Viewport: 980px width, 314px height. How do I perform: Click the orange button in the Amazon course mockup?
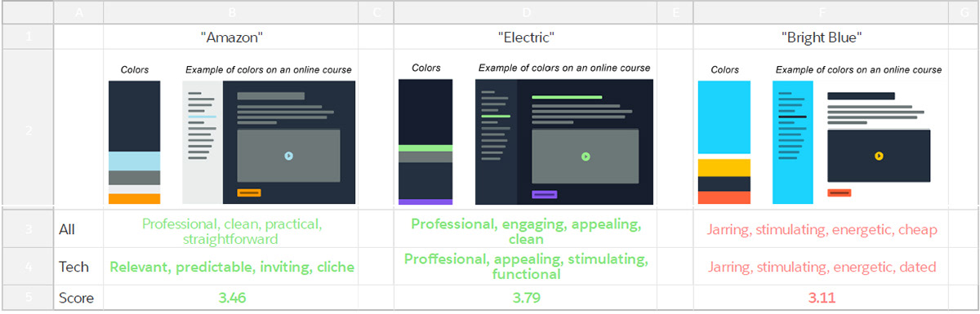[249, 193]
